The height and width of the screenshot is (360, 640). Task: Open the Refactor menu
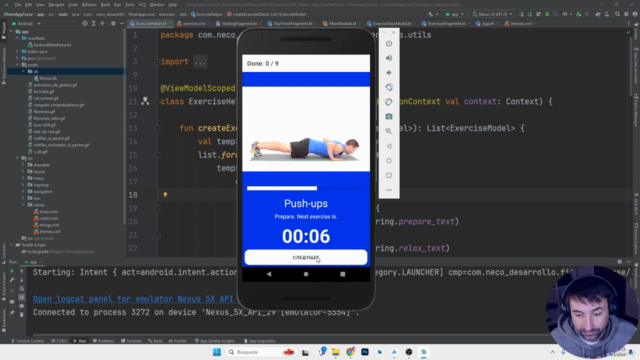(x=89, y=5)
